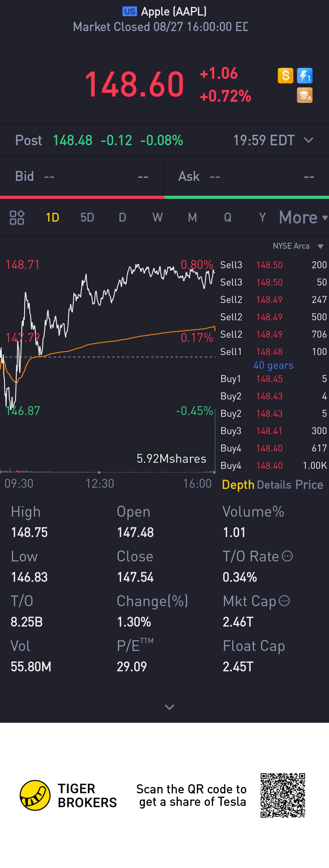
Task: Tap the info icon next to T/O Rate
Action: click(287, 556)
